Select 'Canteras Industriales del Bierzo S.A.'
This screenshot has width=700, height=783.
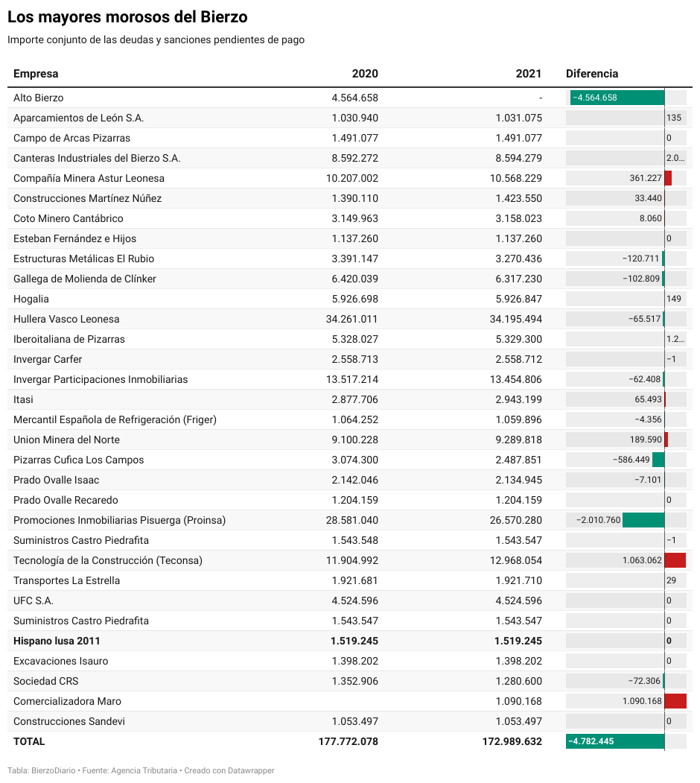[97, 158]
